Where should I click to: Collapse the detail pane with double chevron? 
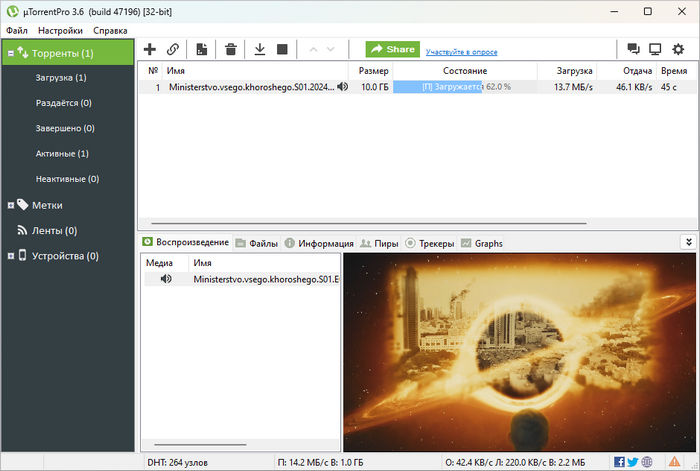point(689,242)
